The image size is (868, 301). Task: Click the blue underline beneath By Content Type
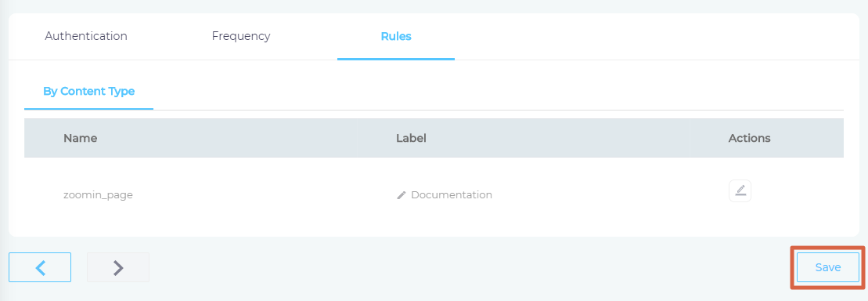tap(88, 109)
